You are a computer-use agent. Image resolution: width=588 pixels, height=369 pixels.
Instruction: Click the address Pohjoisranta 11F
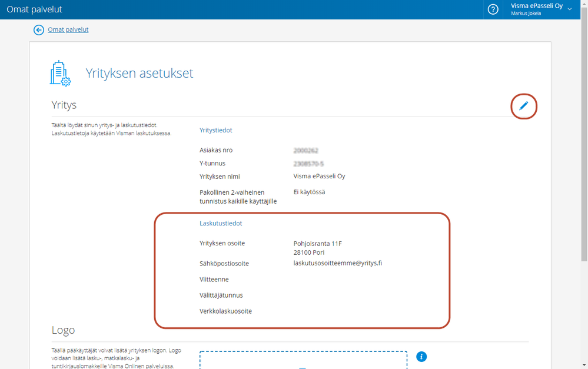click(x=318, y=244)
